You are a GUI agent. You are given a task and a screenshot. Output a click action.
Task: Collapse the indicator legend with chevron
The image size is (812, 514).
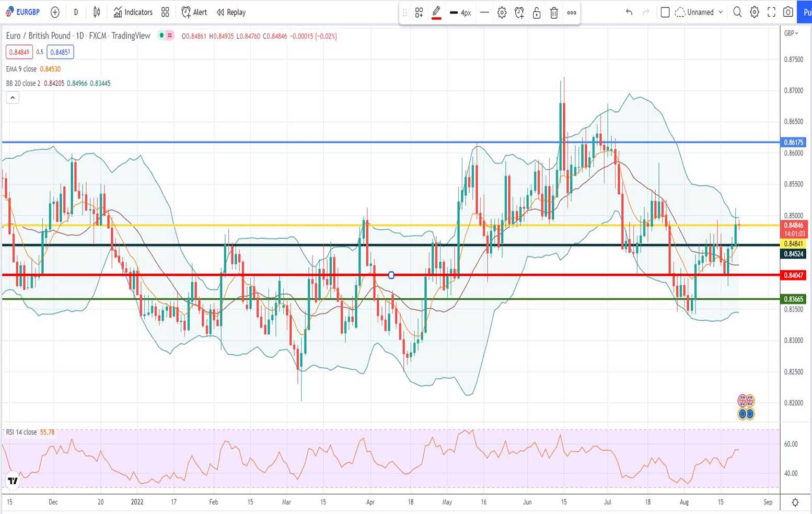point(13,98)
